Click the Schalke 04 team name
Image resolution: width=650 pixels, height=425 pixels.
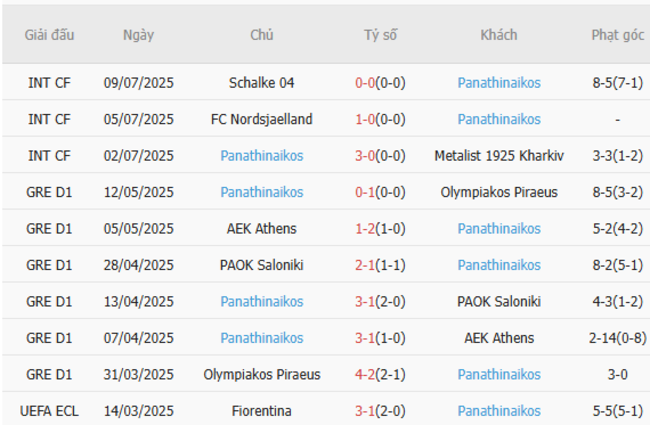(261, 83)
